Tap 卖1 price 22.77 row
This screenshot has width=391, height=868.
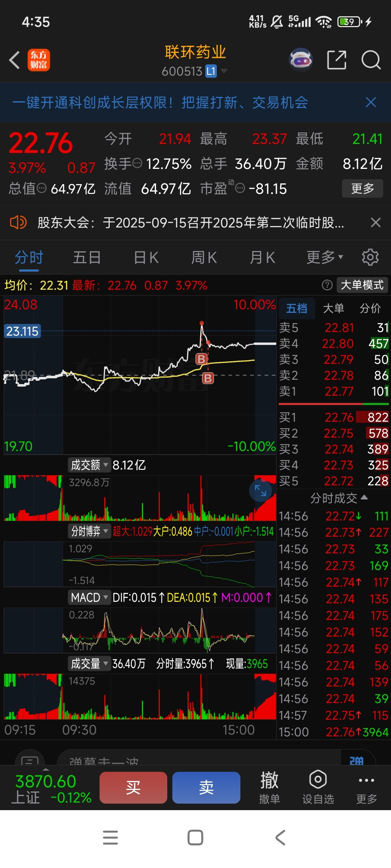pyautogui.click(x=334, y=391)
